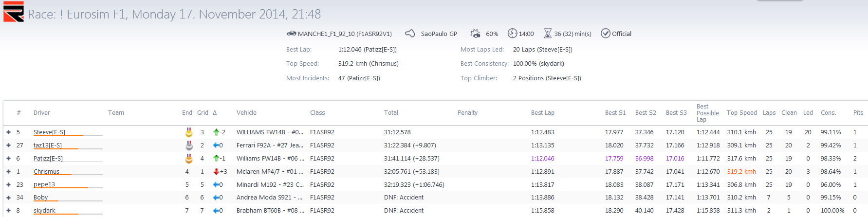
Task: Expand the skydark row plus icon
Action: [8, 211]
